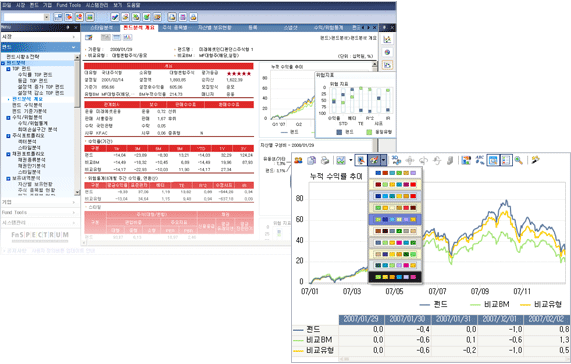Click the combo box arrow in main toolbar

(46, 17)
